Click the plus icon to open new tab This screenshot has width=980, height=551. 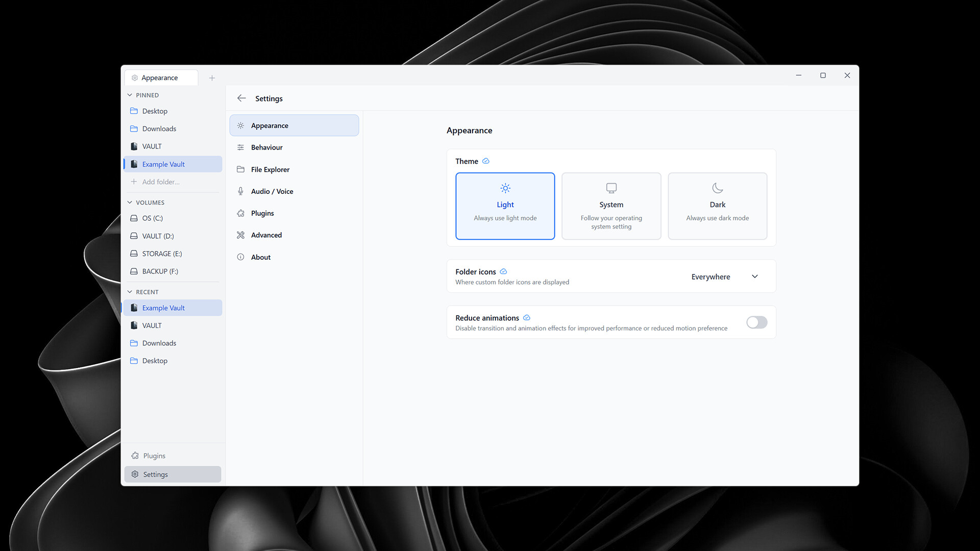212,78
